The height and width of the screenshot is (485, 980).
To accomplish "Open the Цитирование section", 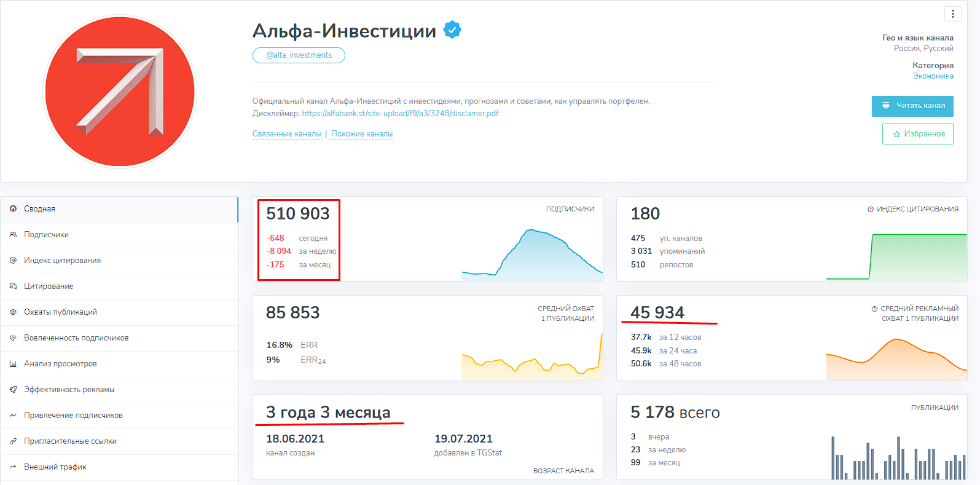I will tap(119, 286).
